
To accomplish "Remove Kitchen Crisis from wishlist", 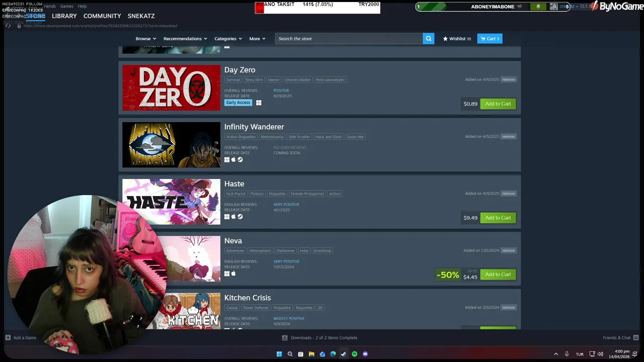I will click(509, 307).
